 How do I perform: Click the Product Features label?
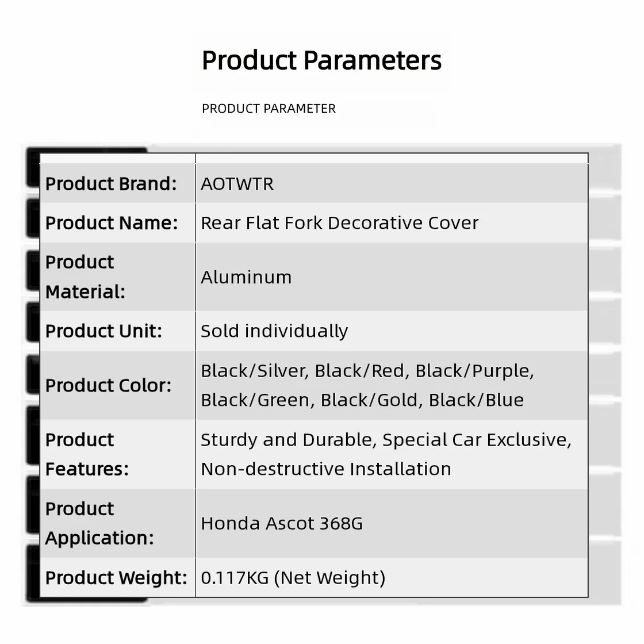pos(87,454)
